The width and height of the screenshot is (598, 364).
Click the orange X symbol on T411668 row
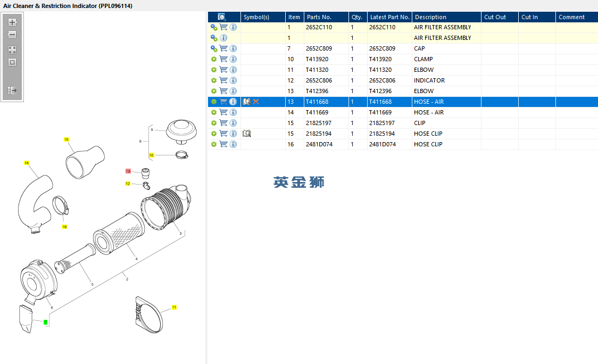point(256,102)
